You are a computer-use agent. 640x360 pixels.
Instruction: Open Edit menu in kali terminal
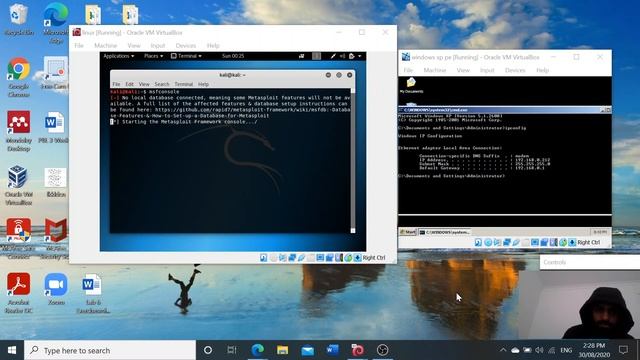(129, 84)
